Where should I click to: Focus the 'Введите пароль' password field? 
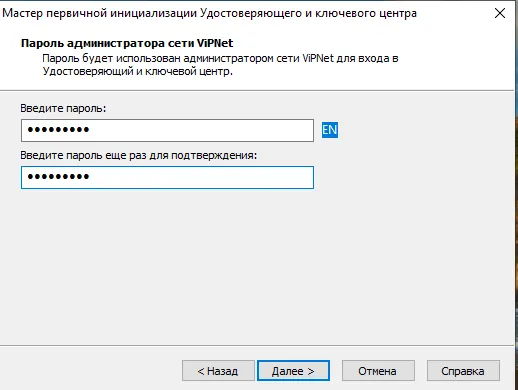tap(167, 130)
